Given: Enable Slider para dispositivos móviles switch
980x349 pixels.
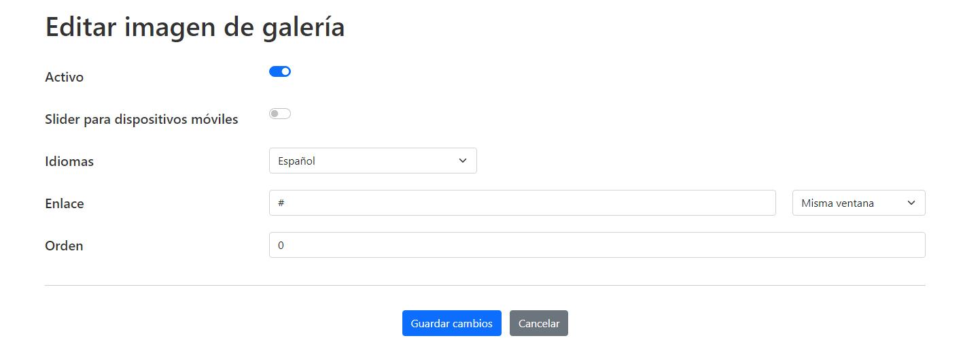Looking at the screenshot, I should [280, 114].
